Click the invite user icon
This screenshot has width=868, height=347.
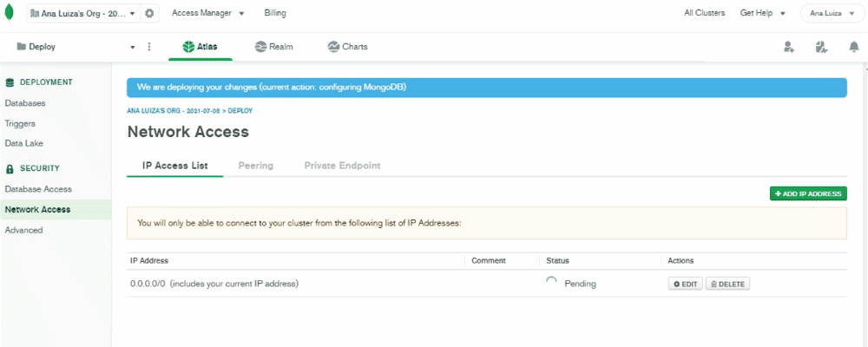click(789, 47)
